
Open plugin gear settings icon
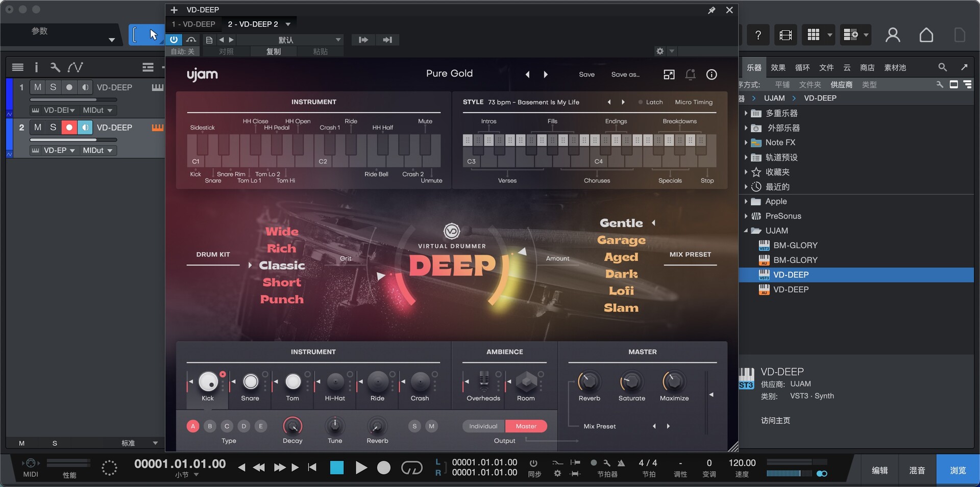[660, 51]
